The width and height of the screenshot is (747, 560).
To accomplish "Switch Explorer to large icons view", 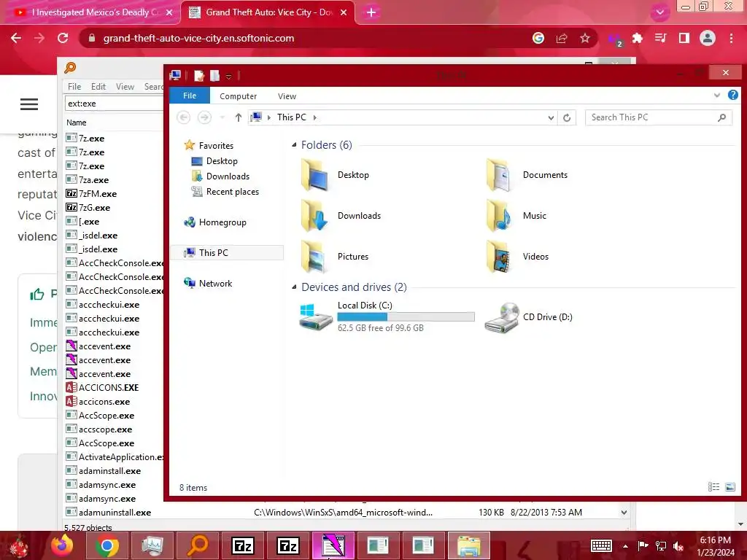I will [729, 486].
